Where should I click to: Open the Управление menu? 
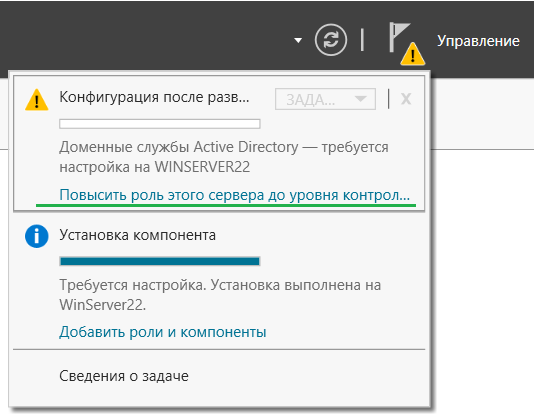pos(478,41)
